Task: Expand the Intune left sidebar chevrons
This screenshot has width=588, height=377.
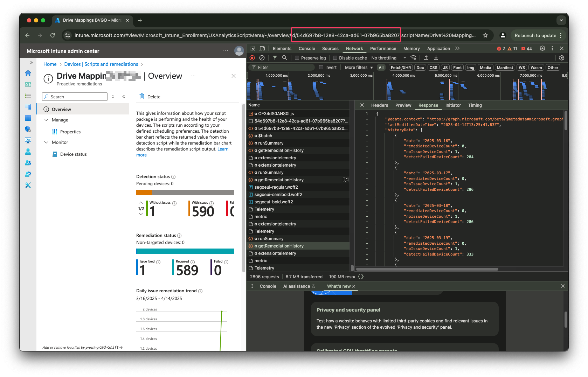Action: click(32, 63)
